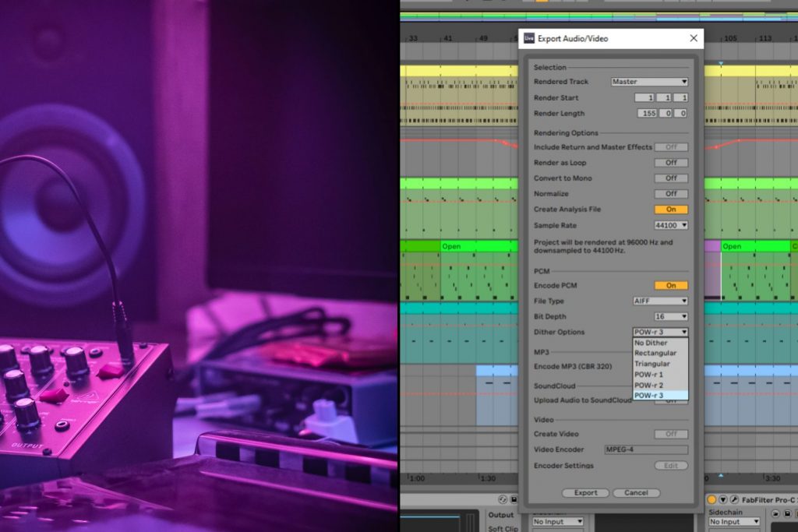
Task: Click the Encoder Settings Edit button
Action: pos(671,465)
